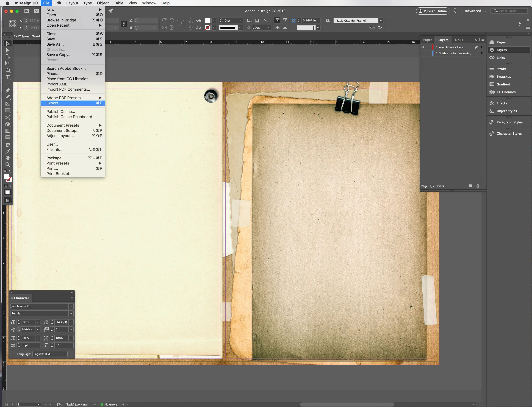Toggle constrain proportions chain icon
The width and height of the screenshot is (532, 407).
(x=124, y=24)
